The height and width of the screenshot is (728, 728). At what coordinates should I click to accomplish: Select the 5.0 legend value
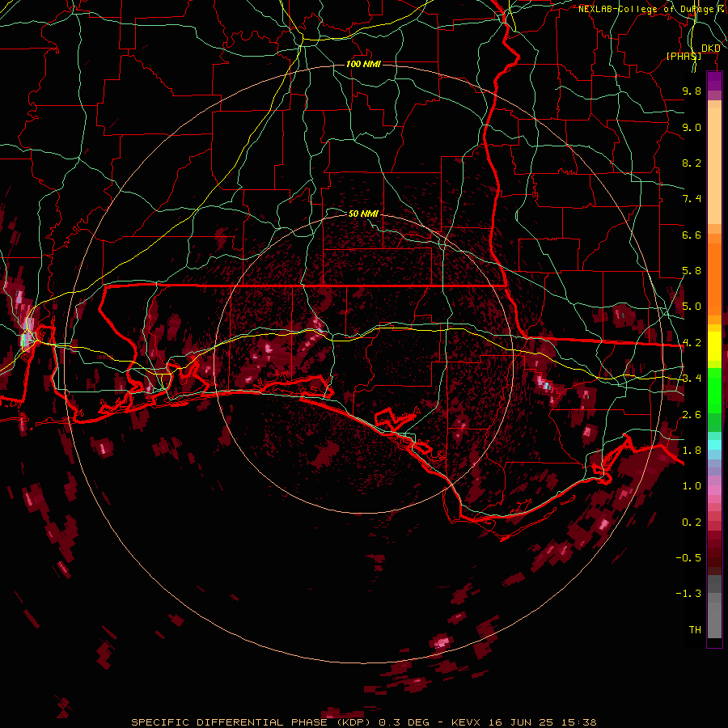[x=692, y=307]
